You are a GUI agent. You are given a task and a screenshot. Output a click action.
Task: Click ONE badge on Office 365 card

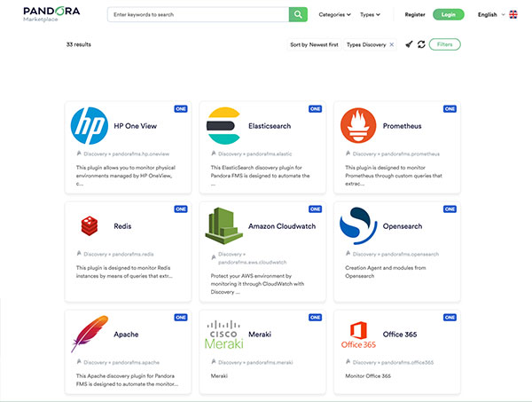450,317
